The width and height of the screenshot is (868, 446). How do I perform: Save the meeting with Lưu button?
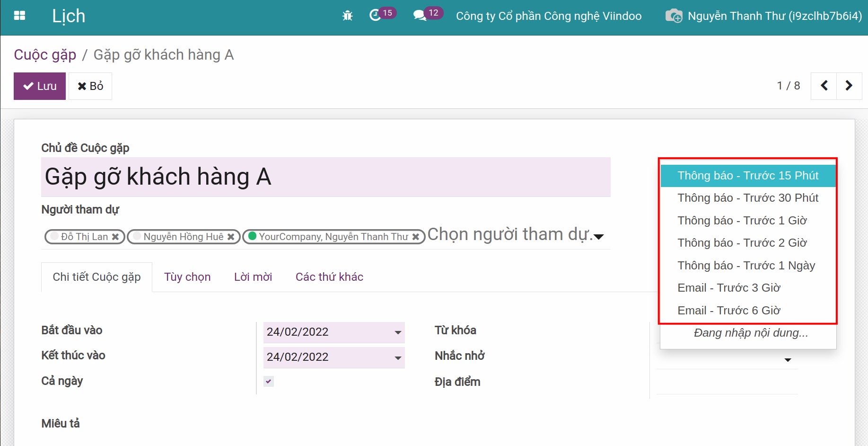[x=40, y=86]
